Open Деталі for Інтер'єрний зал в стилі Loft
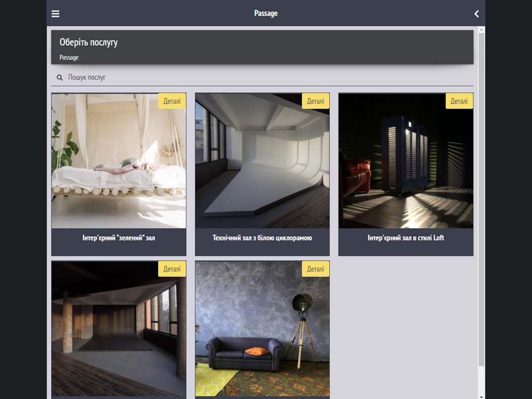The width and height of the screenshot is (532, 399). [459, 101]
